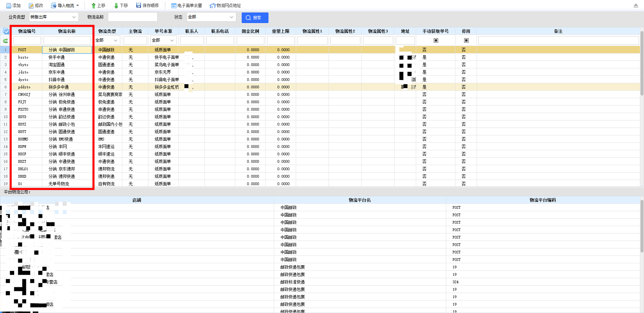644x313 pixels.
Task: Click 物流编号 filter input box
Action: pyautogui.click(x=27, y=40)
